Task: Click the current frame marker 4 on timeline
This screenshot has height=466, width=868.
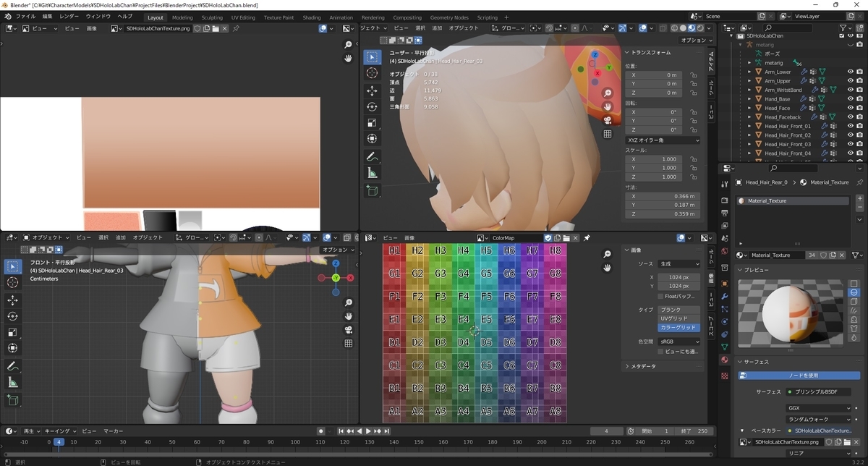Action: click(59, 442)
